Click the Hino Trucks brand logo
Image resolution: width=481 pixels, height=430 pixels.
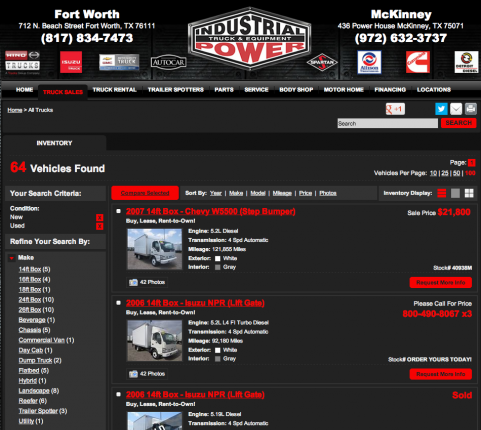tap(22, 62)
